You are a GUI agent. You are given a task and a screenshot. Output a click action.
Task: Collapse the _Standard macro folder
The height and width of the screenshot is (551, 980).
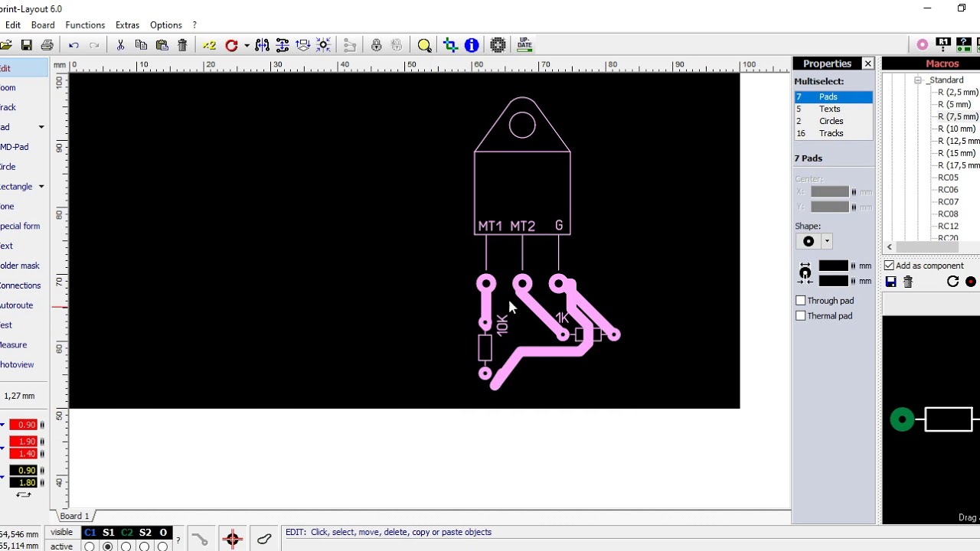point(917,80)
